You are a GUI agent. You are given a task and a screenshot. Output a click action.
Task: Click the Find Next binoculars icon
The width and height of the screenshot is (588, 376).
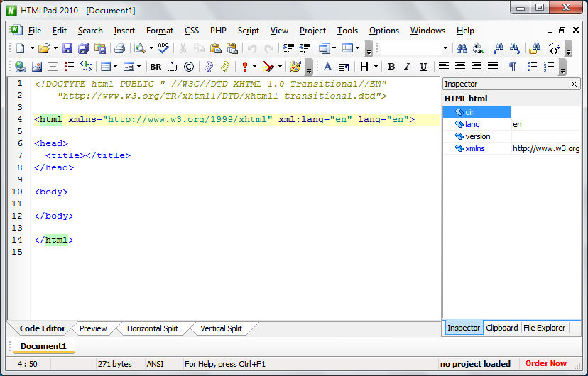pos(515,48)
